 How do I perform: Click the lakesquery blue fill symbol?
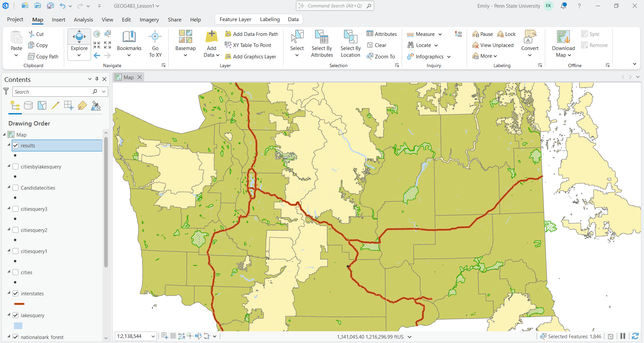tap(18, 326)
